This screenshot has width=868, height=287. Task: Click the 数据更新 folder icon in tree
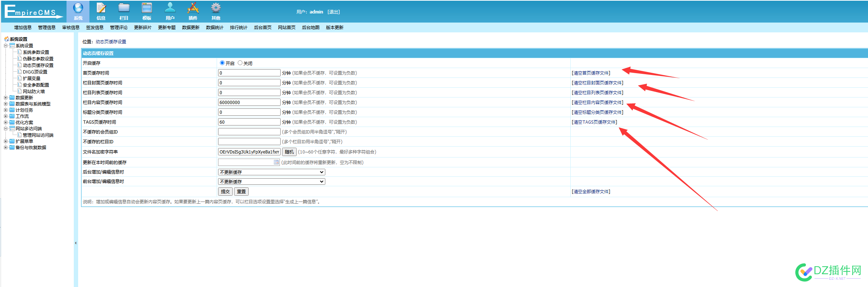coord(12,97)
